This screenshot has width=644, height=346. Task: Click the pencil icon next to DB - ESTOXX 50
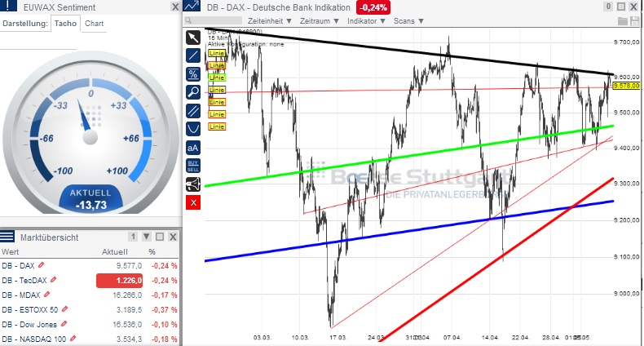[x=64, y=309]
